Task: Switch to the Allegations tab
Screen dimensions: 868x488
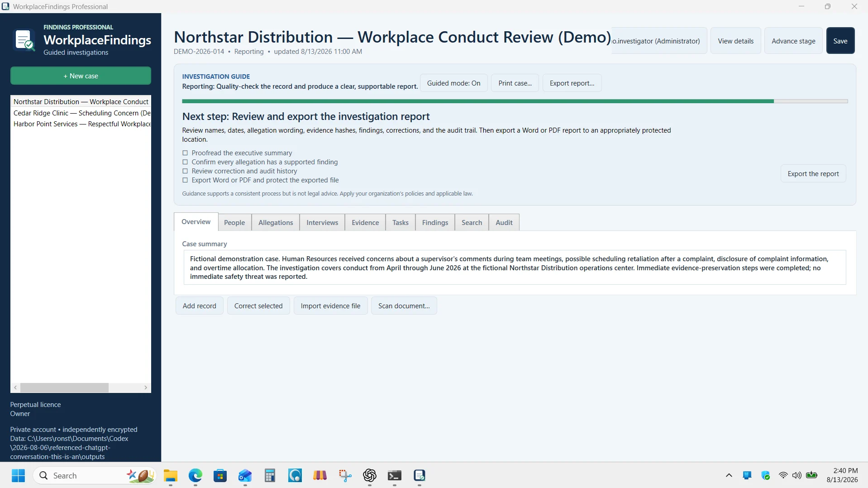Action: point(276,222)
